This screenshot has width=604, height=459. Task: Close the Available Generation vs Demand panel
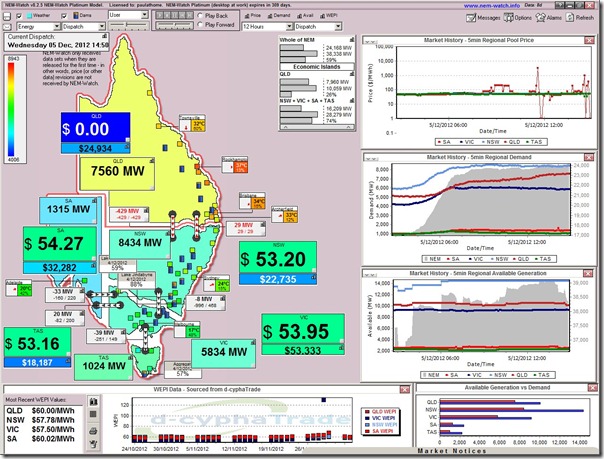(x=593, y=388)
